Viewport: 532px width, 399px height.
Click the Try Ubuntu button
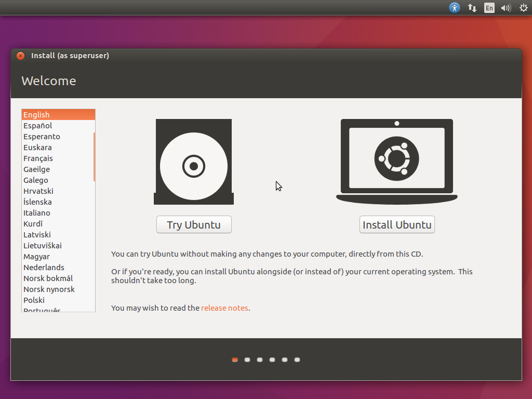(193, 224)
